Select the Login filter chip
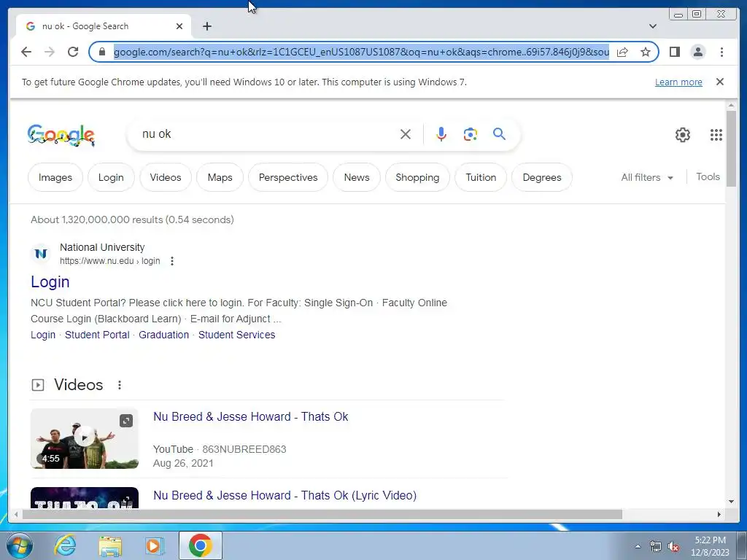747x560 pixels. tap(111, 177)
